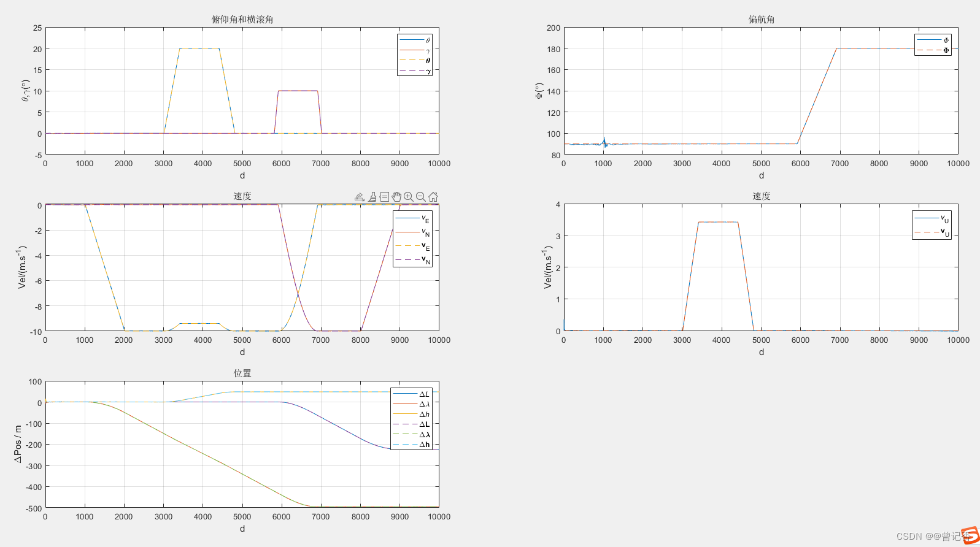Click the dashed bold θ legend entry
The width and height of the screenshot is (980, 547).
coord(415,61)
